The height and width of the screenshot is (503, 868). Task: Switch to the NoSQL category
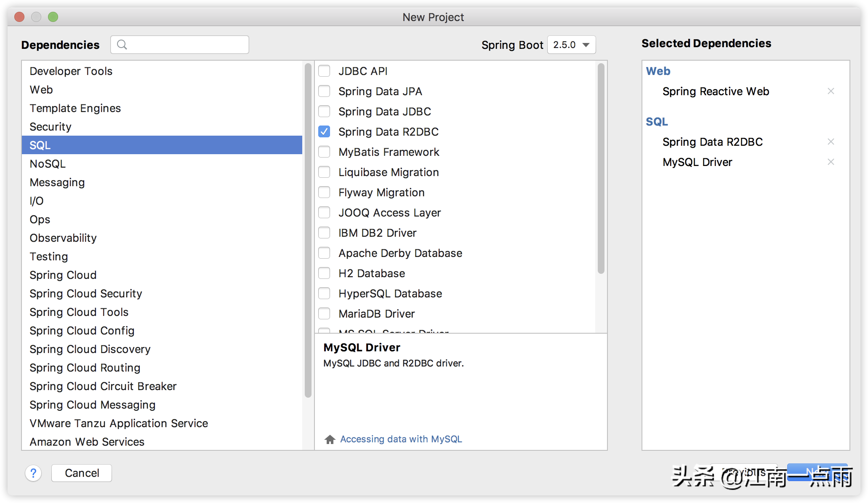click(162, 163)
